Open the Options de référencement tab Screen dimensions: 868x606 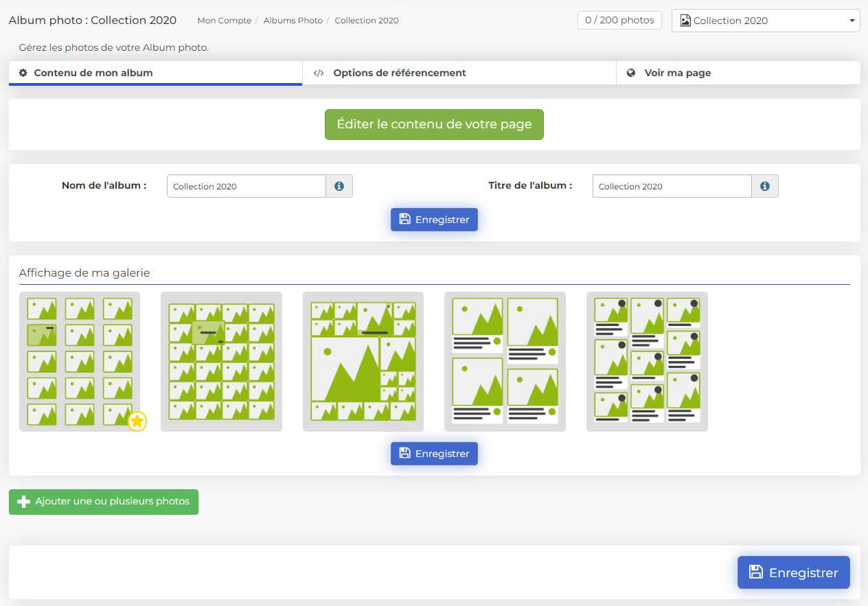click(x=399, y=73)
